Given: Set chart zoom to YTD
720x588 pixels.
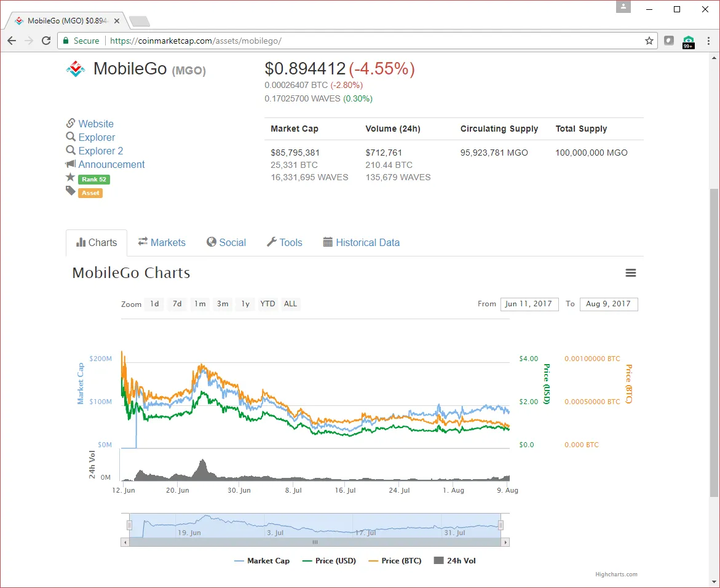Looking at the screenshot, I should coord(267,304).
